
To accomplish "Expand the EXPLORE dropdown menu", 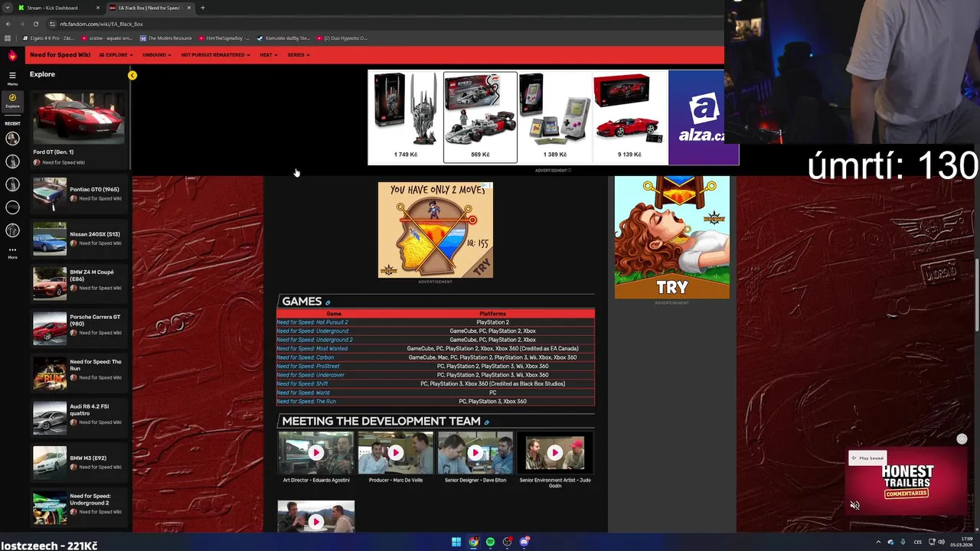I will 116,55.
